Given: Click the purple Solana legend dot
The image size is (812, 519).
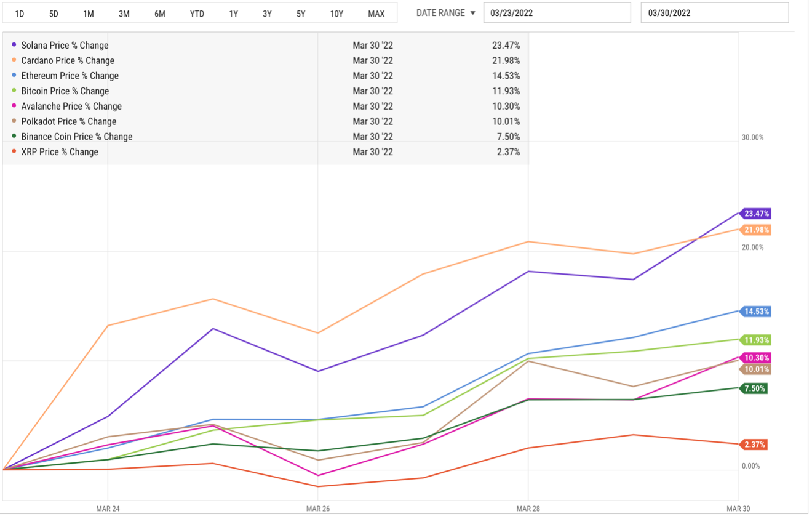Looking at the screenshot, I should [14, 45].
